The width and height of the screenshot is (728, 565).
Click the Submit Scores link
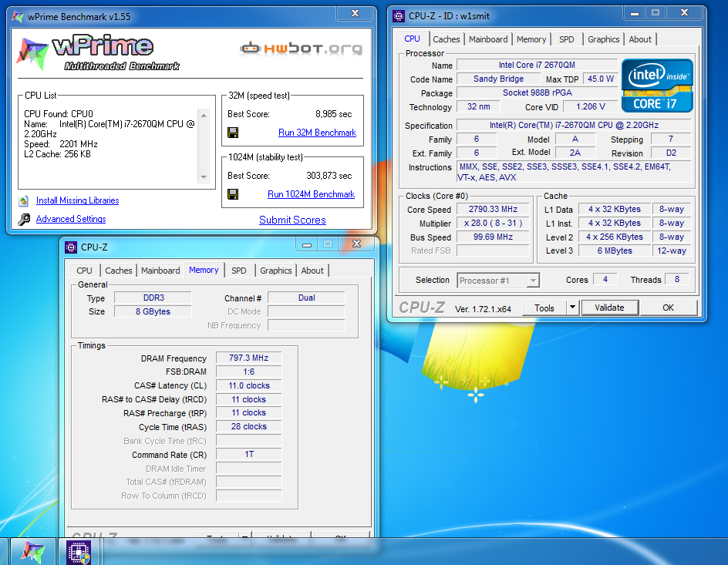tap(292, 220)
